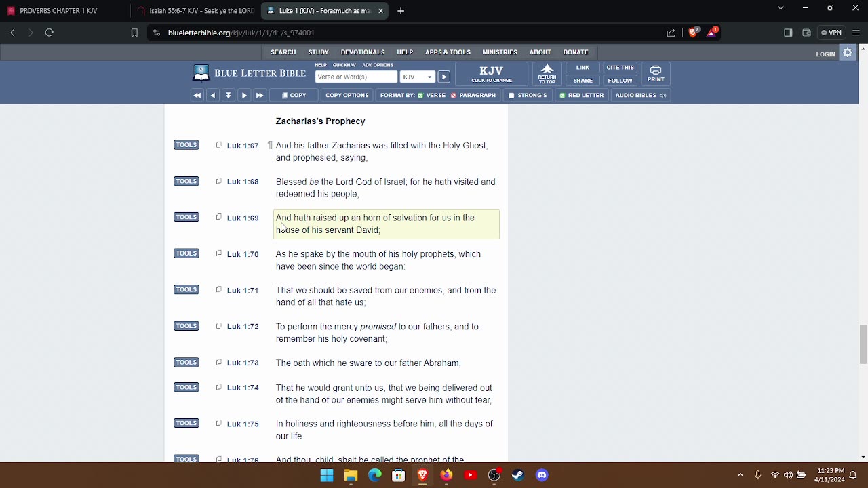
Task: Open the Brave wallet icon
Action: point(806,33)
